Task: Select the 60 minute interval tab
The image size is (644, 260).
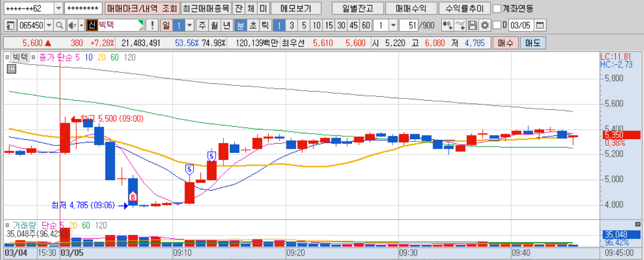Action: [x=366, y=26]
